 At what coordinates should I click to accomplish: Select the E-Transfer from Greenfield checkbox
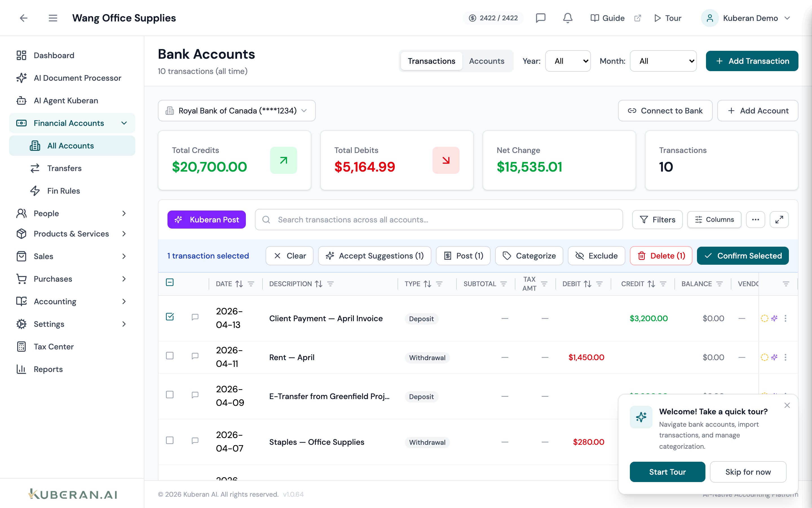pos(170,395)
